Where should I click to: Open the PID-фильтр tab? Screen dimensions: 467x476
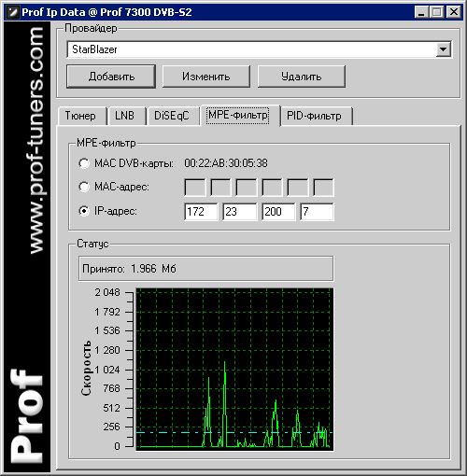click(317, 116)
